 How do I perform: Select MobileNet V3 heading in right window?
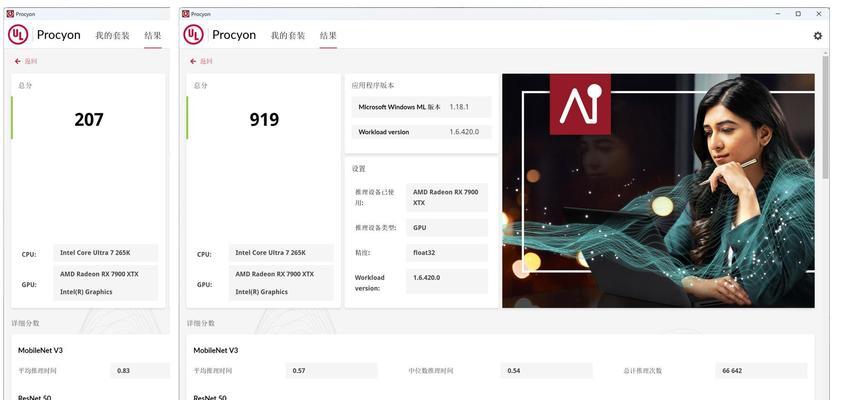click(216, 350)
